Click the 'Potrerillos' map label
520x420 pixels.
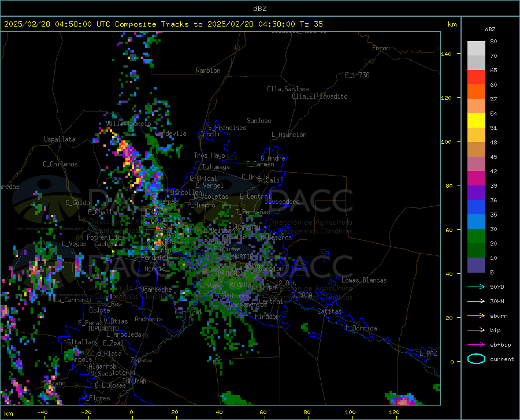point(106,237)
